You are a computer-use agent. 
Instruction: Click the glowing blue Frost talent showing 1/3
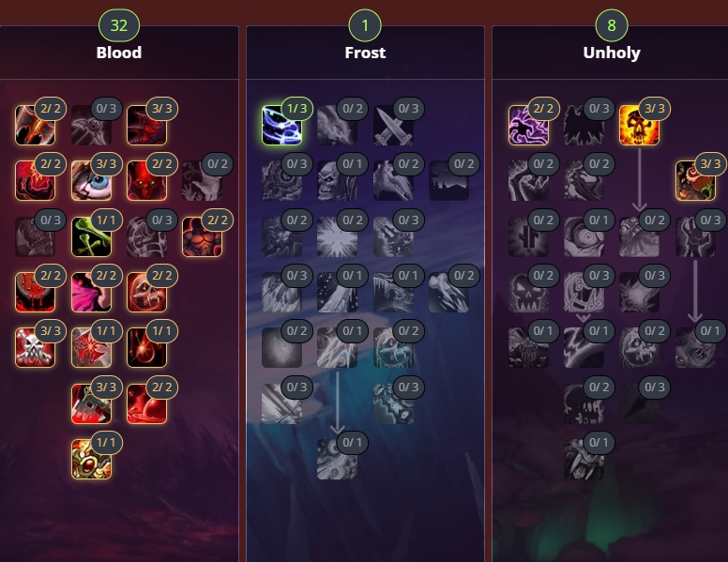tap(281, 125)
